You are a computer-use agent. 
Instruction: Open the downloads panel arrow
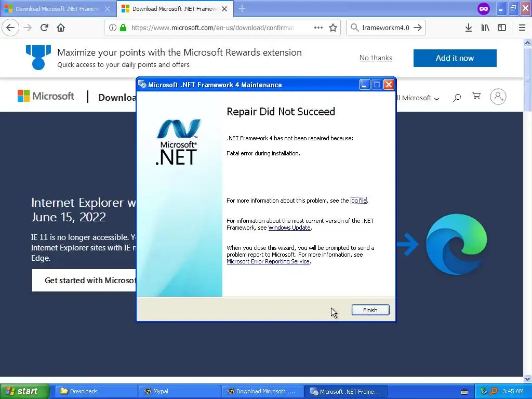(x=469, y=28)
